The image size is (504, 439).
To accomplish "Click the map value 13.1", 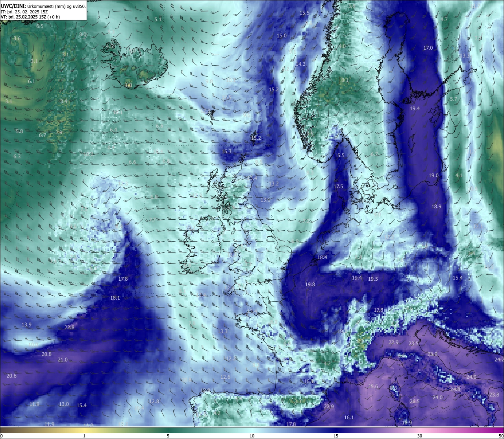I will point(265,200).
